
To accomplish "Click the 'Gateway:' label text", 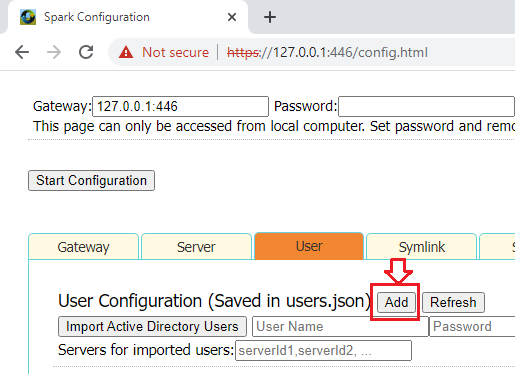I will click(62, 106).
